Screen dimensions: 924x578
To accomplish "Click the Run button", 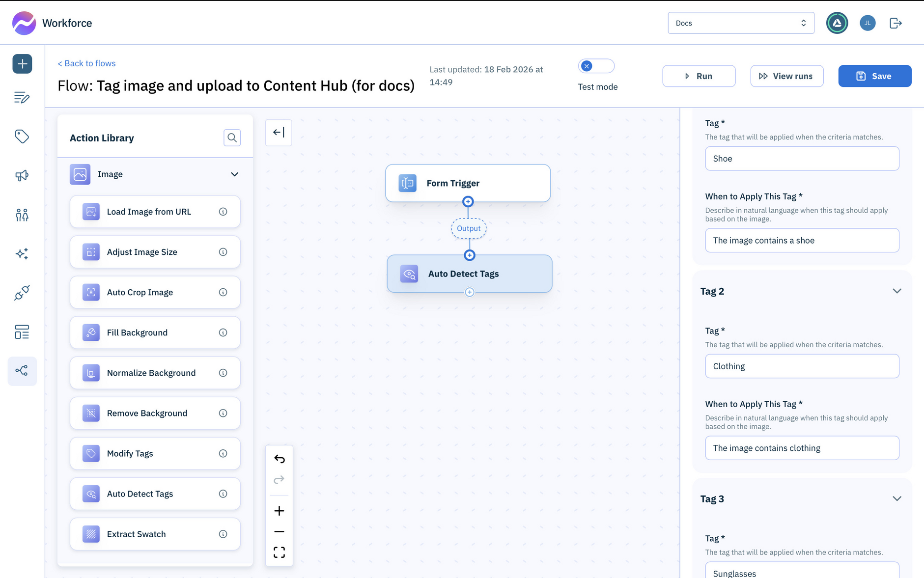I will [699, 76].
